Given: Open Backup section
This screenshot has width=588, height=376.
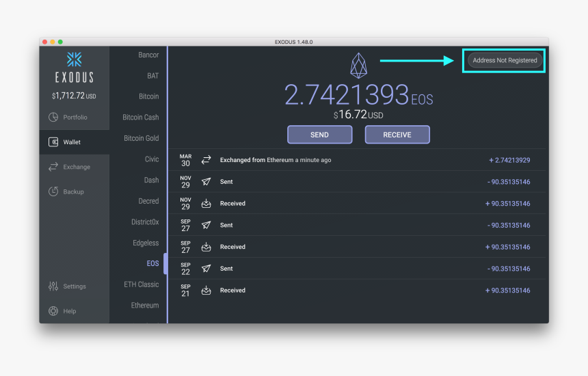Looking at the screenshot, I should 74,191.
